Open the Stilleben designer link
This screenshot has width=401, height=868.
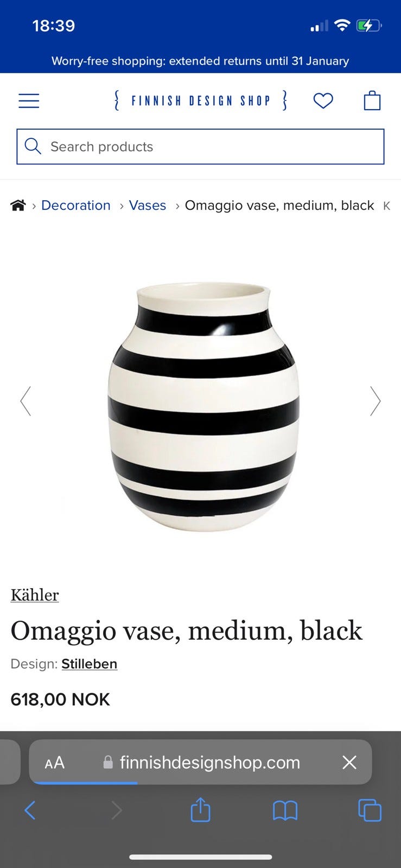pos(90,664)
